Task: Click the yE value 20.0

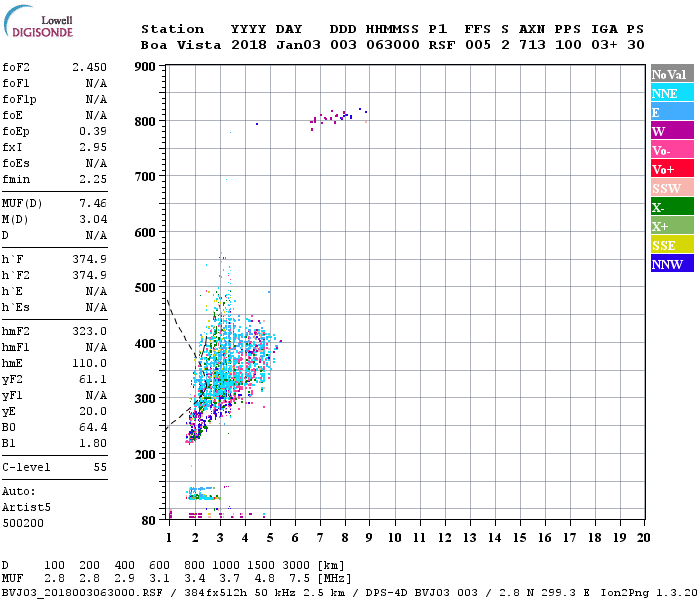Action: [x=93, y=411]
